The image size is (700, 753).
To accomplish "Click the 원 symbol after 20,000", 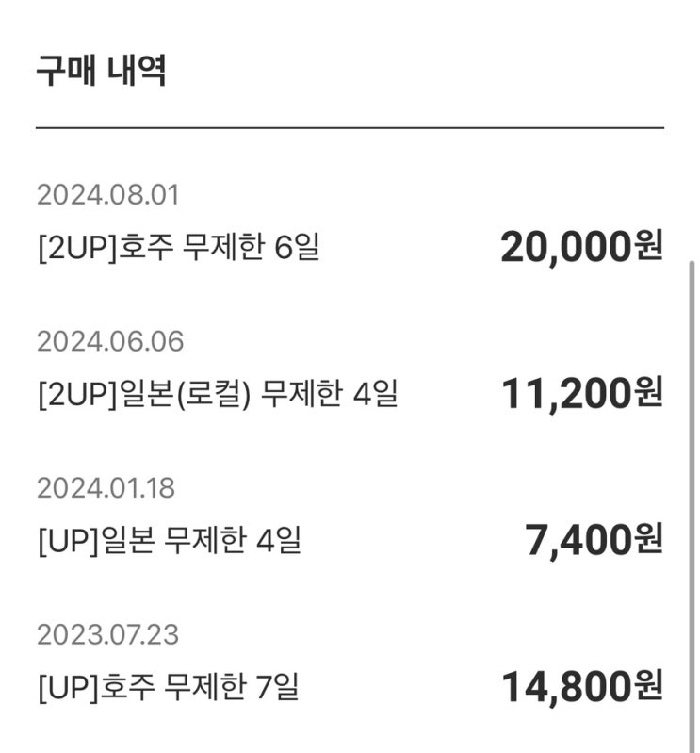I will [648, 245].
